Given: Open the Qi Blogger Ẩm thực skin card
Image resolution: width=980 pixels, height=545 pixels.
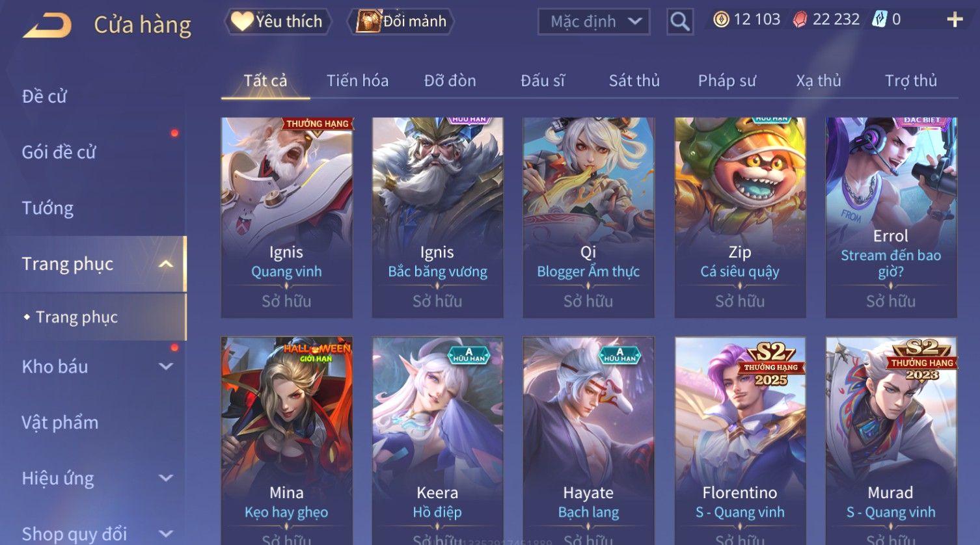Looking at the screenshot, I should coord(588,217).
